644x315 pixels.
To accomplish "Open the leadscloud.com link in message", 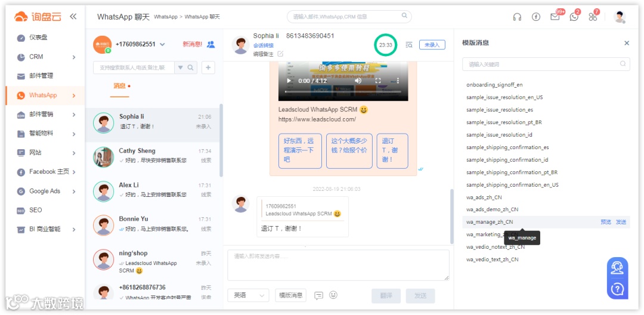I will pos(317,119).
